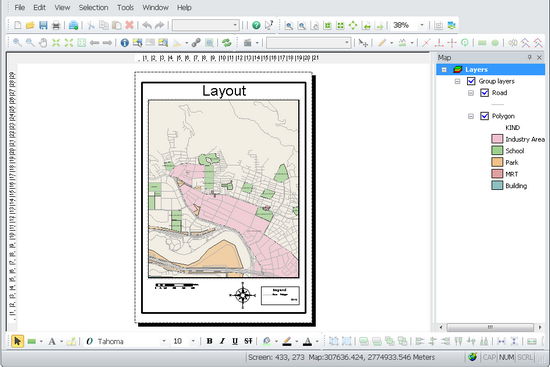Click the Help question mark icon
This screenshot has width=550, height=367.
(256, 25)
